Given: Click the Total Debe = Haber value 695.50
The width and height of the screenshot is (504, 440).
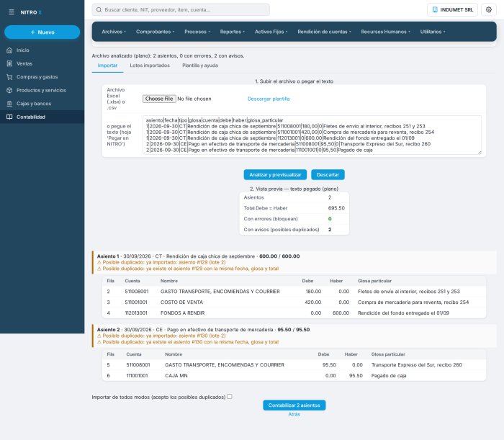Looking at the screenshot, I should (x=336, y=208).
